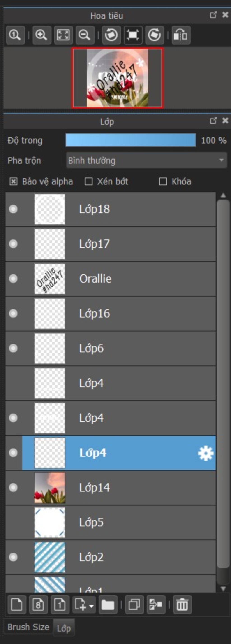Switch to the Brush Size tab
231x644 pixels.
click(28, 627)
